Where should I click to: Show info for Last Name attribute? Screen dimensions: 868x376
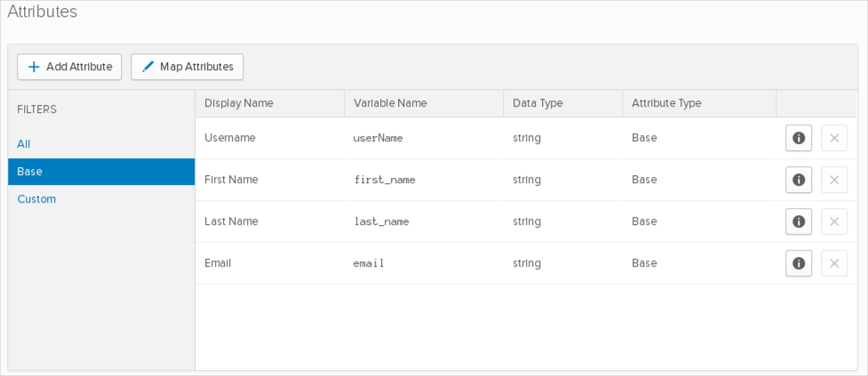[x=799, y=221]
